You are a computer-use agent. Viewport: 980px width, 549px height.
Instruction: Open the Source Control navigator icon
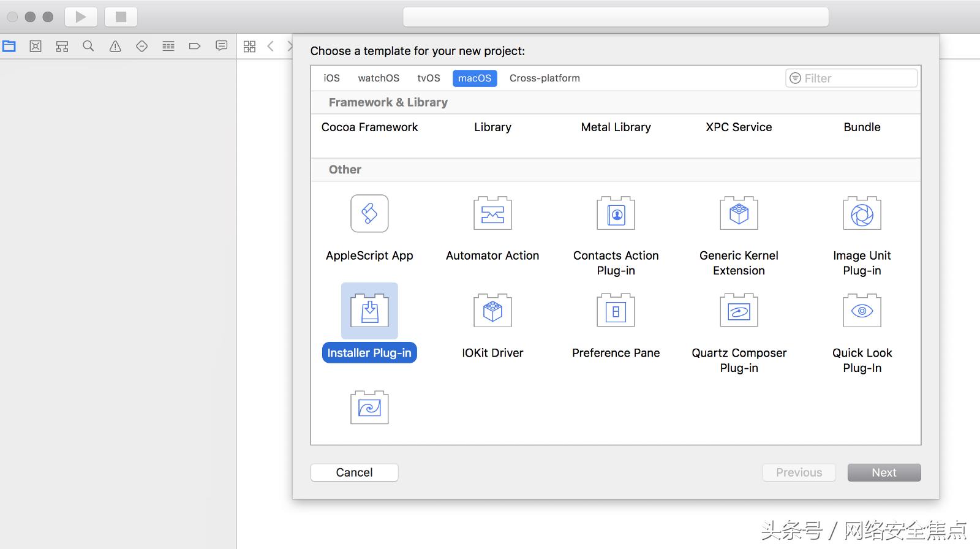[x=36, y=46]
